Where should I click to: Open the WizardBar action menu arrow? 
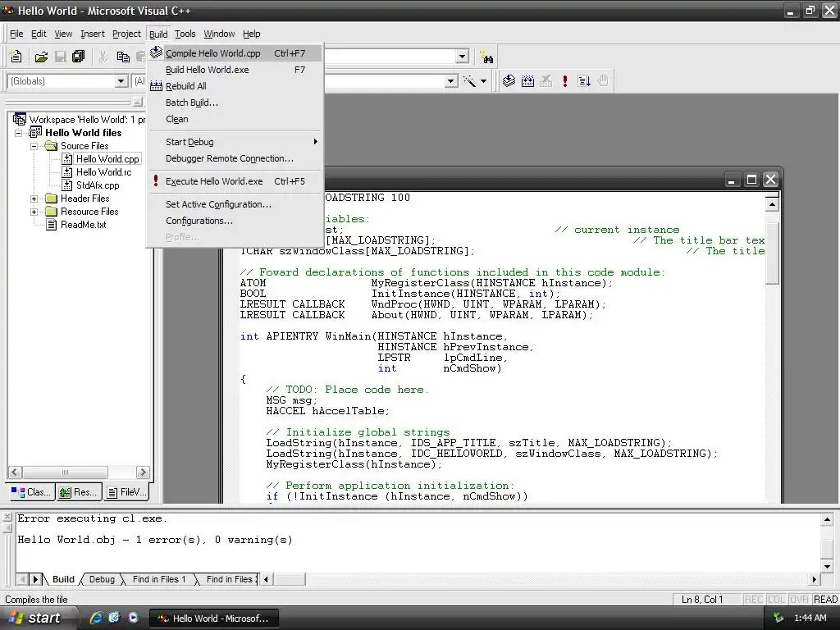(483, 81)
